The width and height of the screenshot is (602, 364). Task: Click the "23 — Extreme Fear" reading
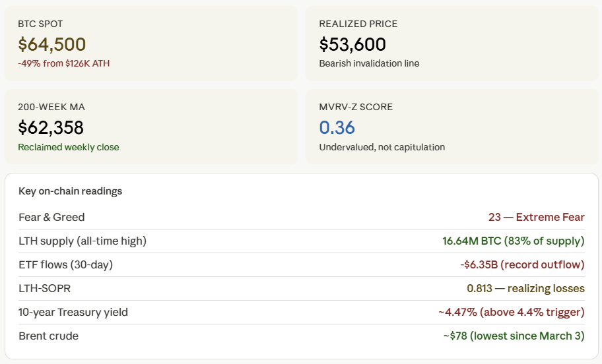pos(537,217)
